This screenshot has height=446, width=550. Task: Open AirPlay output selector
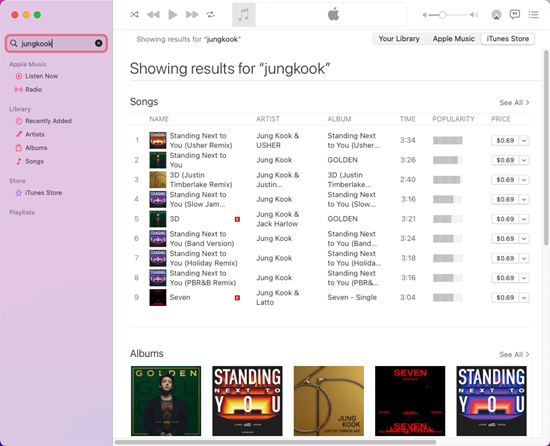(496, 15)
